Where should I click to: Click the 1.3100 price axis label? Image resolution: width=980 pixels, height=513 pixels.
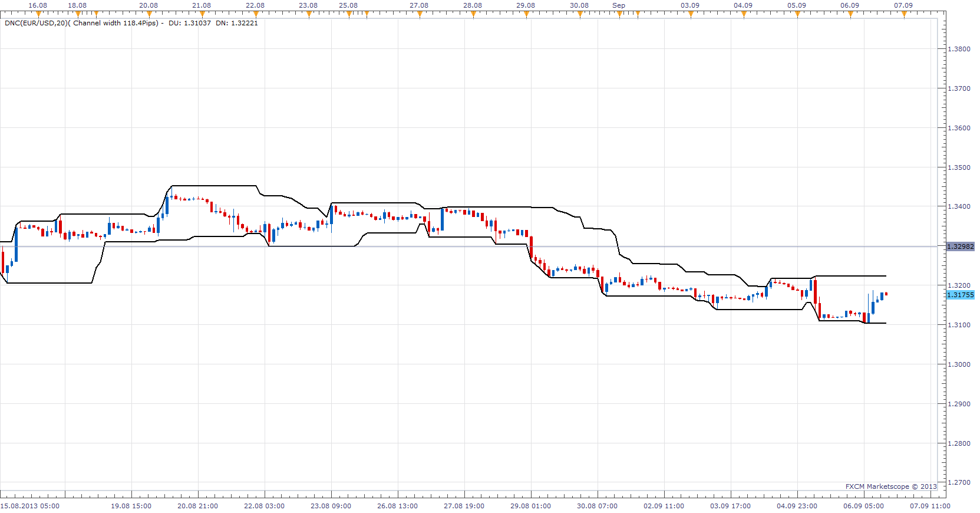coord(959,325)
